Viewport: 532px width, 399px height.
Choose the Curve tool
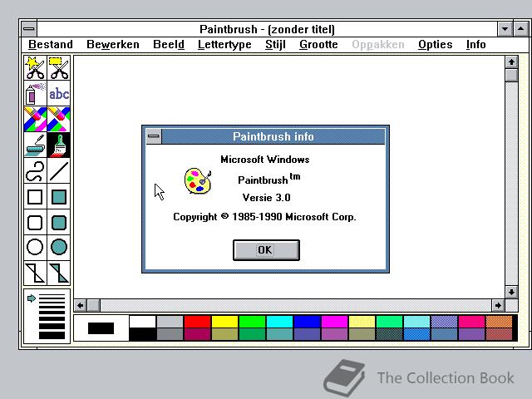click(35, 171)
